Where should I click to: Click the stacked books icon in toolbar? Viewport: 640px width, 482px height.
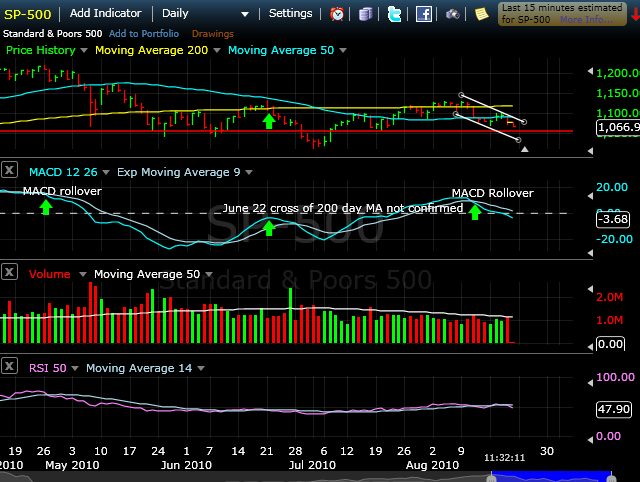(366, 14)
